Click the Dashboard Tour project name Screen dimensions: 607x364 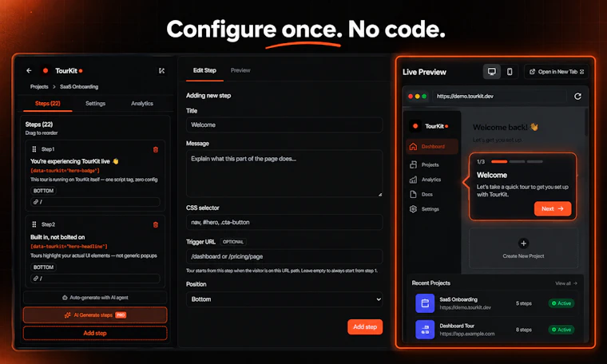pyautogui.click(x=457, y=326)
